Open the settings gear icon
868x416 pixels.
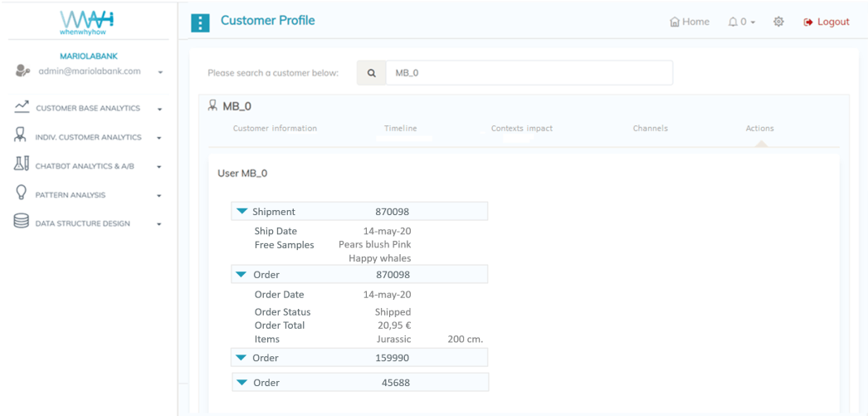tap(778, 22)
